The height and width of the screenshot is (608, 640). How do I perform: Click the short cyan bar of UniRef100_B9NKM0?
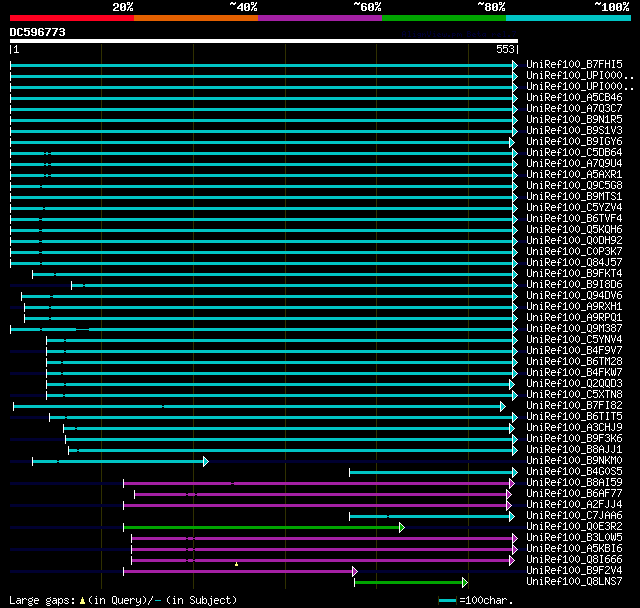coord(118,462)
